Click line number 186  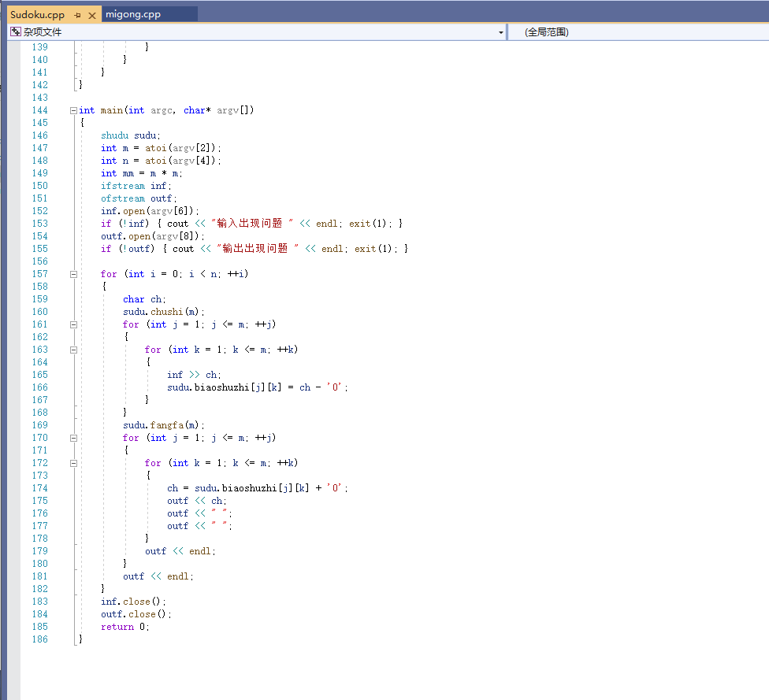39,639
